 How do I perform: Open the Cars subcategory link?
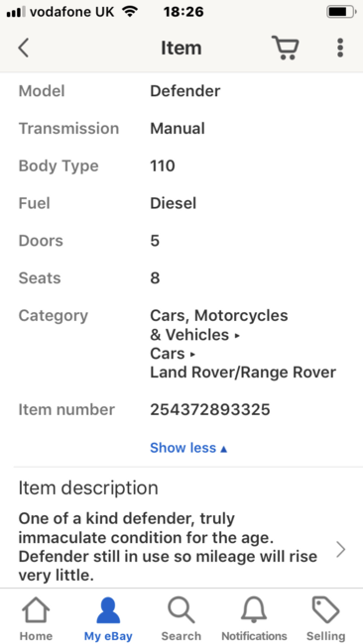(168, 354)
